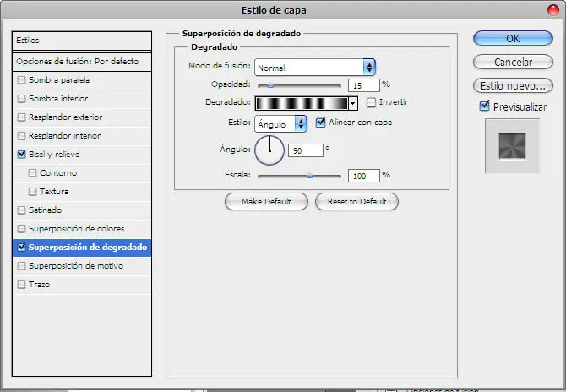Open the gradient picker arrow

[352, 104]
